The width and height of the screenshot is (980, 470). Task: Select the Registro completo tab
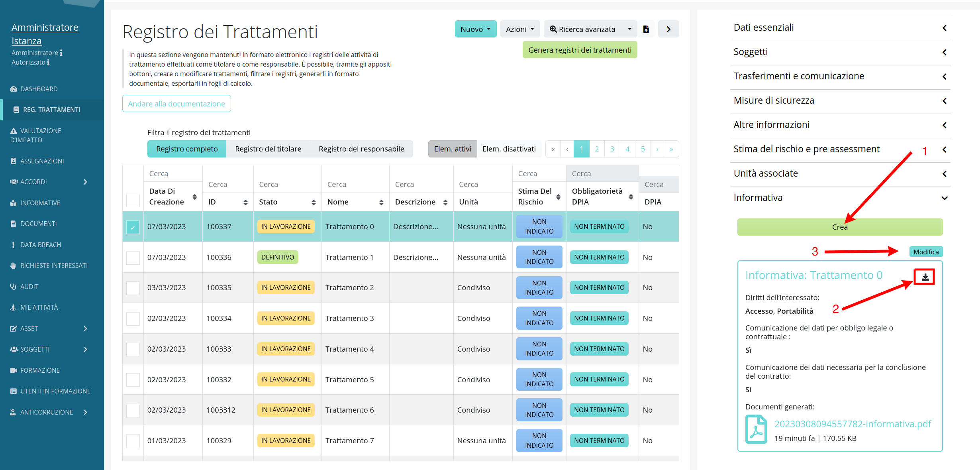click(187, 149)
